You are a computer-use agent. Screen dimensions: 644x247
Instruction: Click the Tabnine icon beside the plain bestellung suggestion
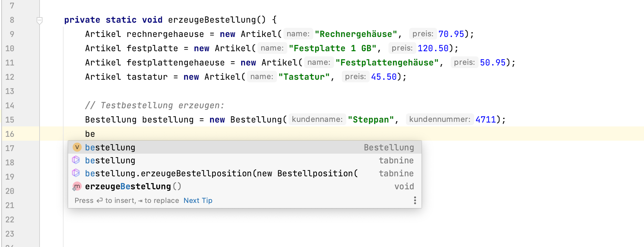pyautogui.click(x=76, y=160)
